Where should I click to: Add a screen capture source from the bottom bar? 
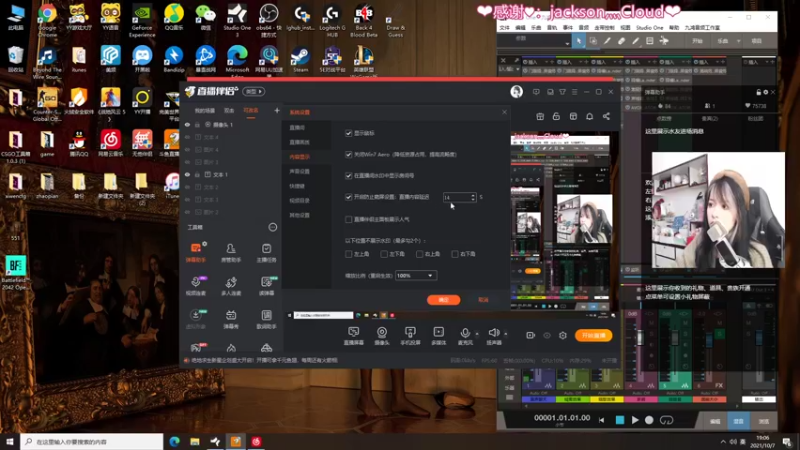click(x=354, y=336)
